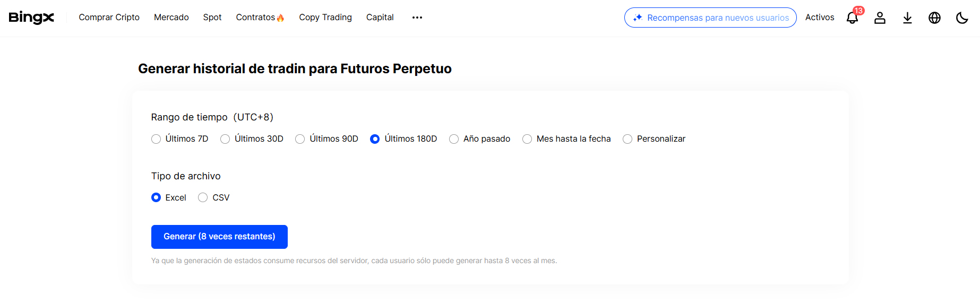Screen dimensions: 980x304
Task: Click Recompensas para nuevos usuarios
Action: coord(710,18)
